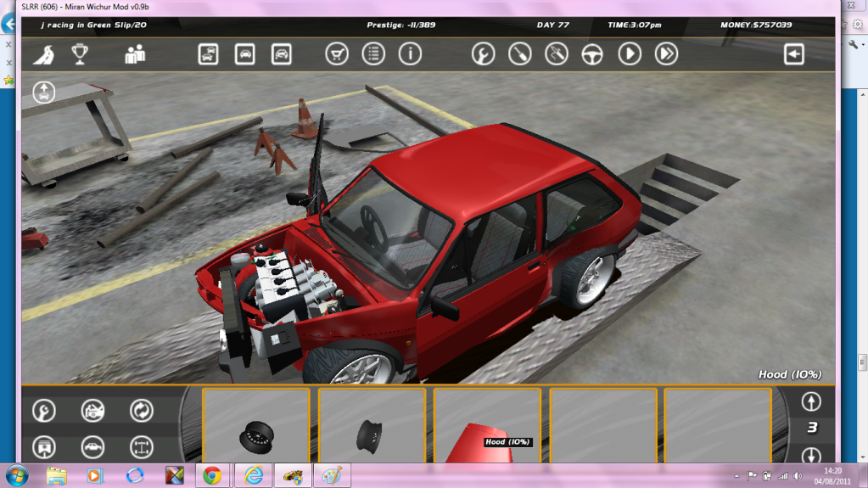Click the steering wheel drive icon
868x488 pixels.
pyautogui.click(x=592, y=54)
